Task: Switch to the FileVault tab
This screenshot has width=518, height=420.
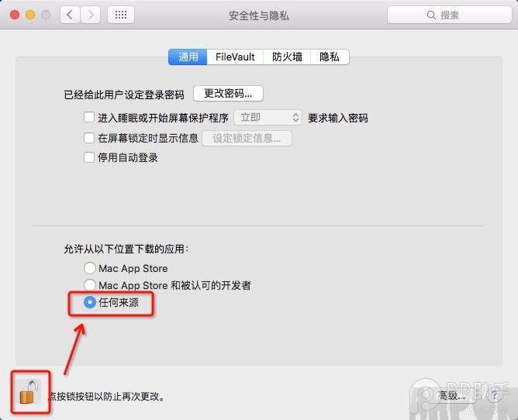Action: point(235,57)
